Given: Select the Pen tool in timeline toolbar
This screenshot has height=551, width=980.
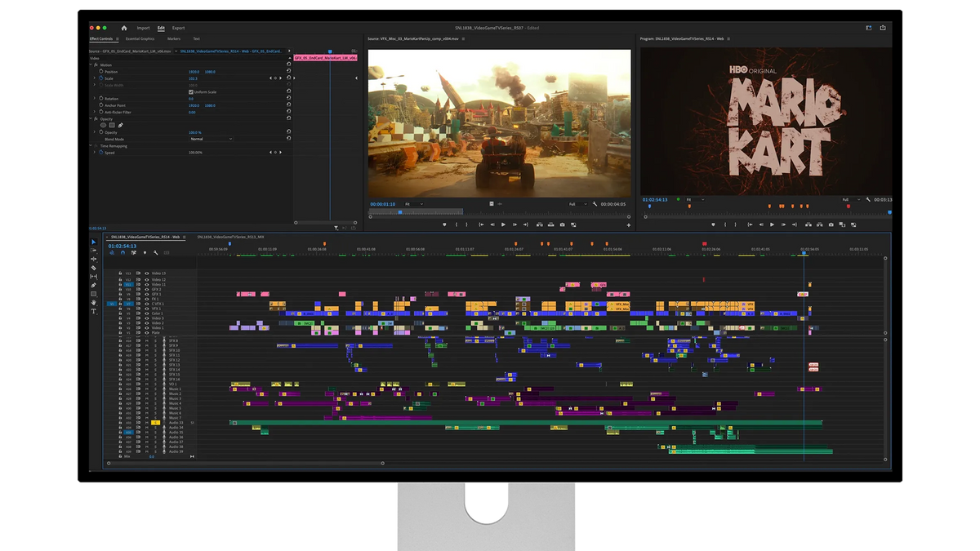Looking at the screenshot, I should pyautogui.click(x=93, y=285).
